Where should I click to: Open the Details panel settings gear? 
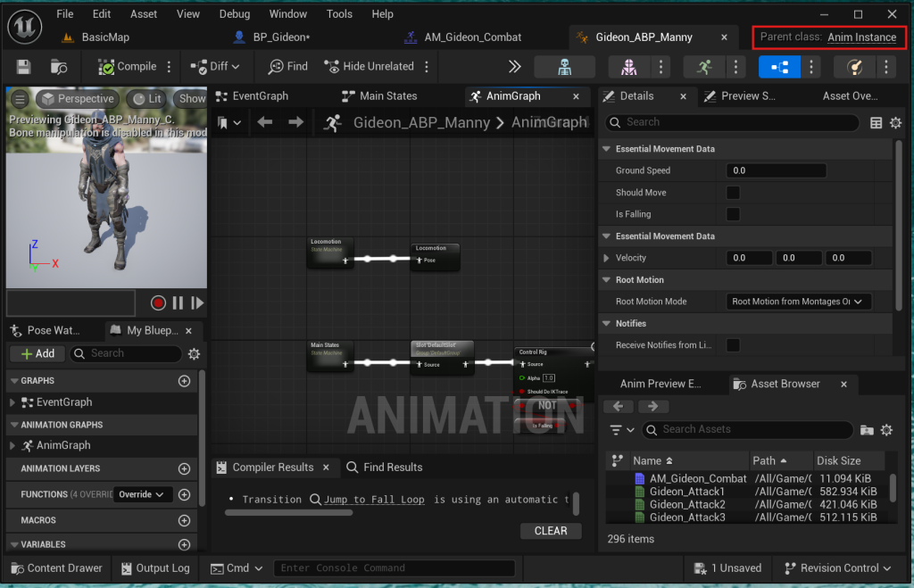(x=895, y=122)
